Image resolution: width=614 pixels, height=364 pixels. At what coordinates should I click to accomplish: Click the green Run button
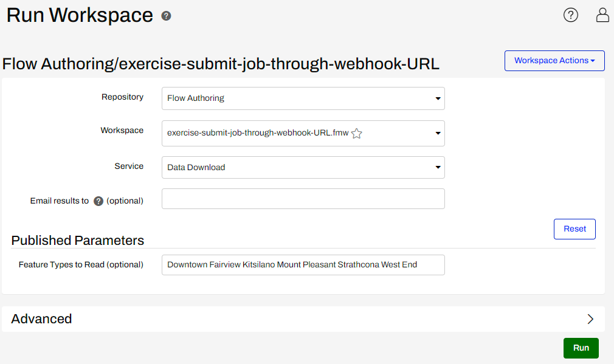pos(581,348)
